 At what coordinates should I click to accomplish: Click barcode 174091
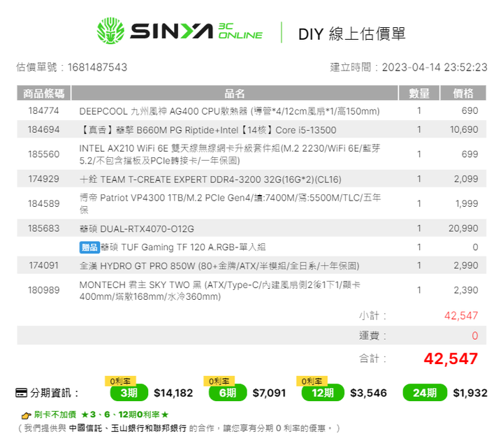point(43,266)
